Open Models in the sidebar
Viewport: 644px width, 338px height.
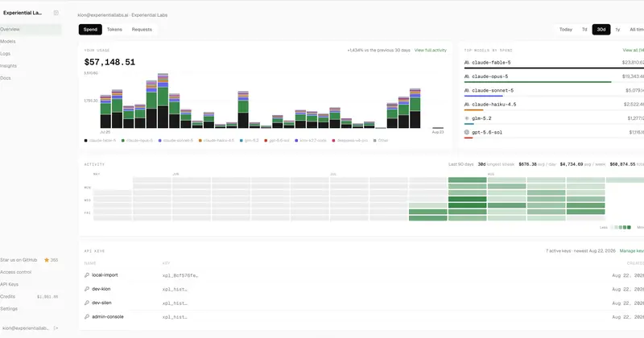pyautogui.click(x=31, y=42)
